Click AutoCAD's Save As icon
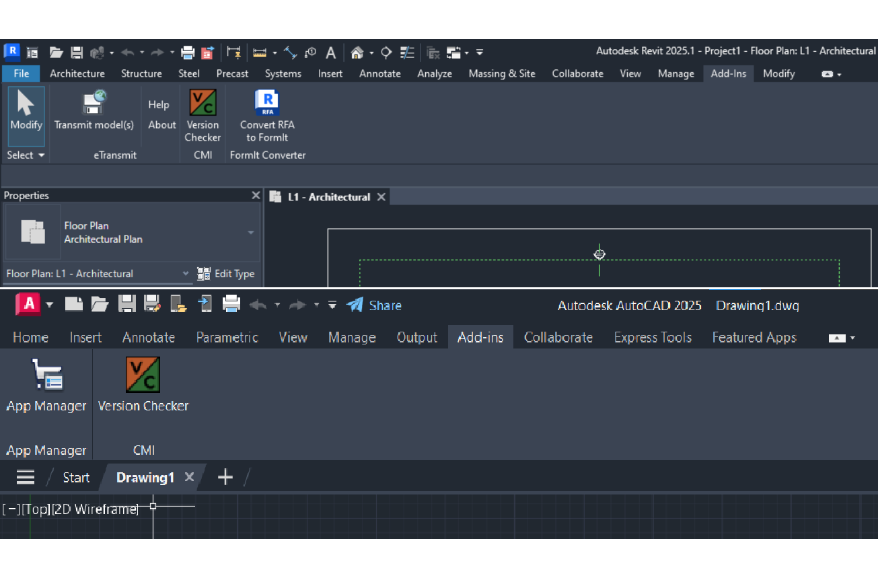 [152, 305]
